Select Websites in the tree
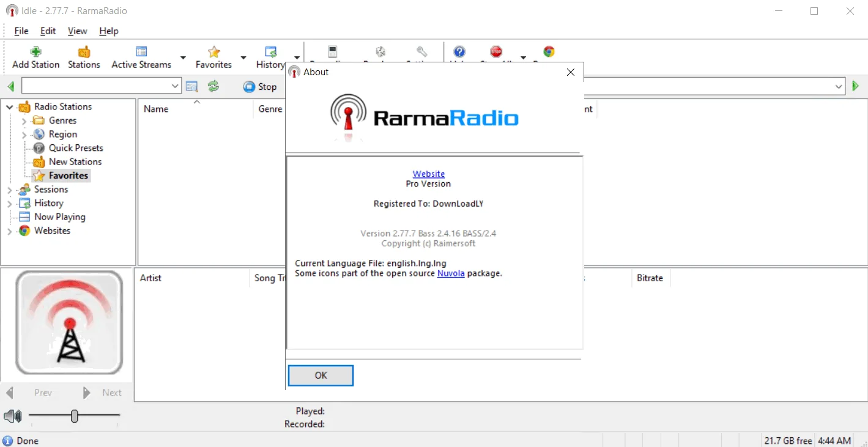The height and width of the screenshot is (447, 868). (x=52, y=231)
